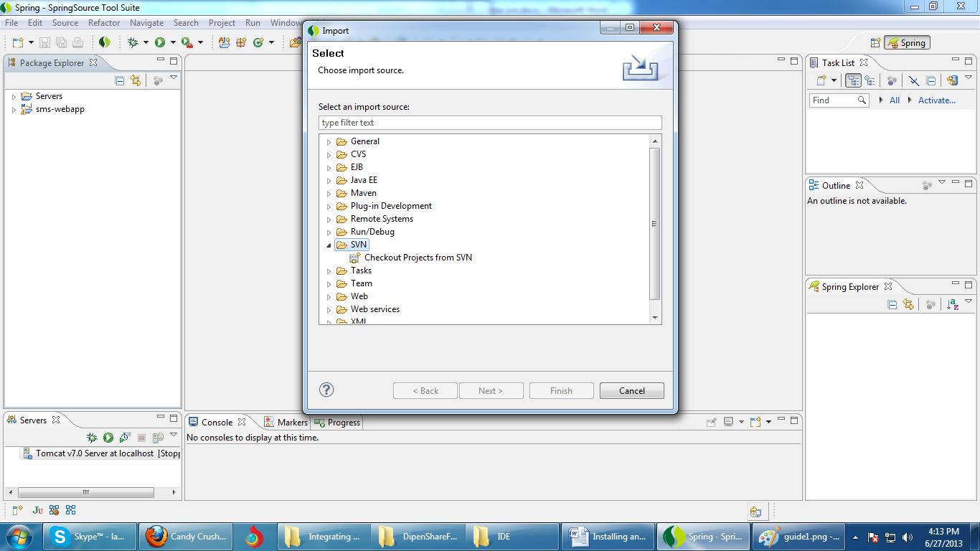980x551 pixels.
Task: Open the Edit menu
Action: 35,23
